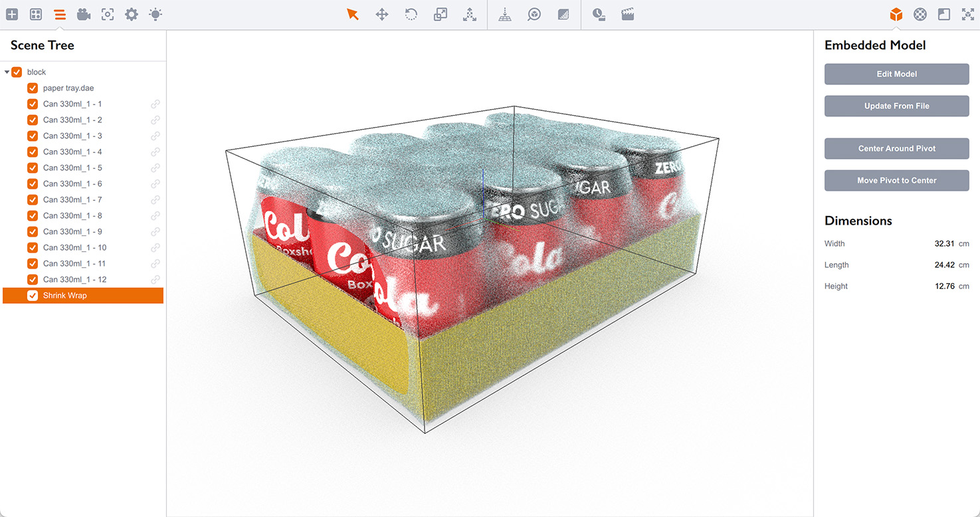The height and width of the screenshot is (517, 980).
Task: Open the camera settings icon
Action: tap(84, 14)
